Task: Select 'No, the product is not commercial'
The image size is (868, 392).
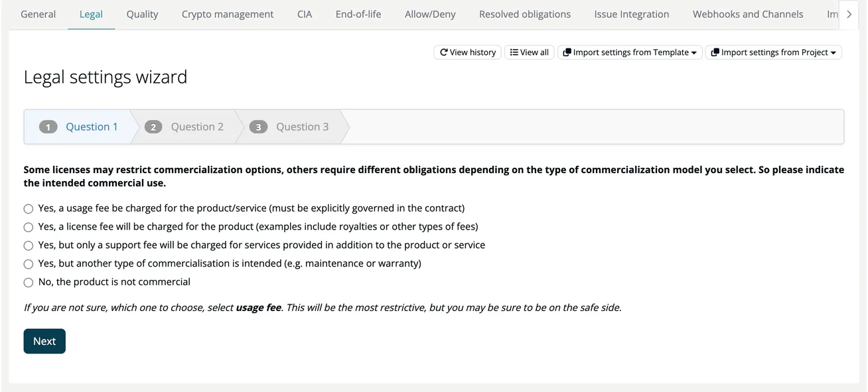Action: point(28,283)
